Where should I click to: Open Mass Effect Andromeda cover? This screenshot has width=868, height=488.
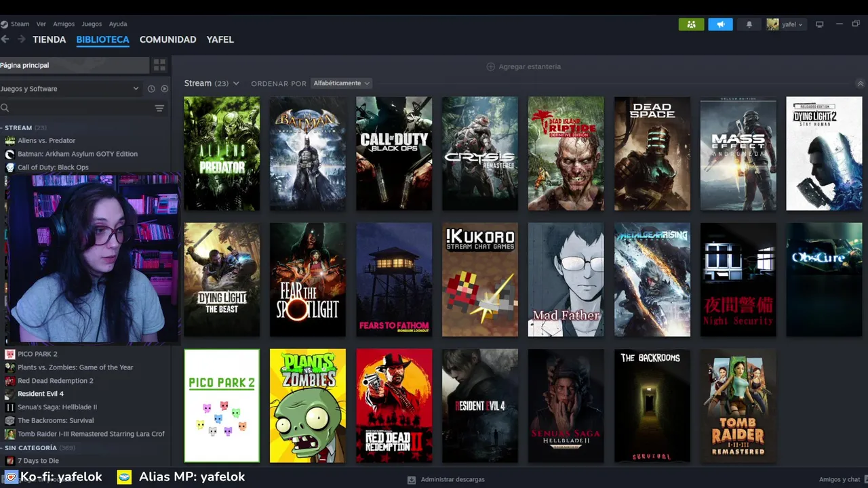(738, 153)
